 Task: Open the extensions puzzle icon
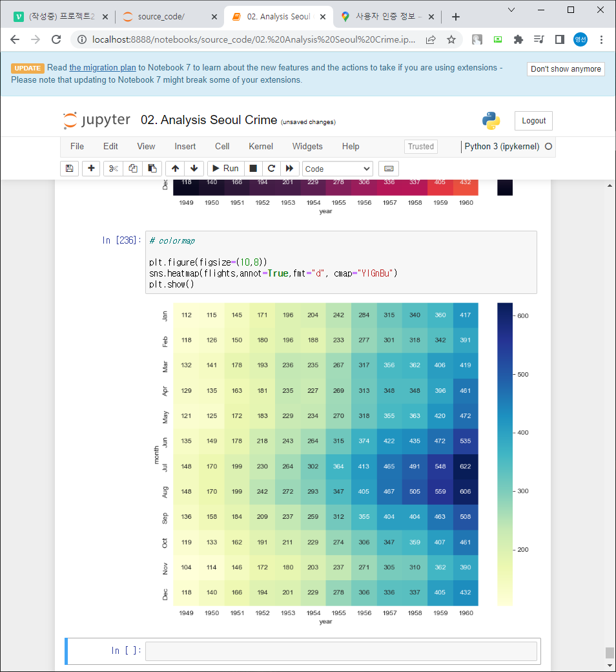point(518,40)
